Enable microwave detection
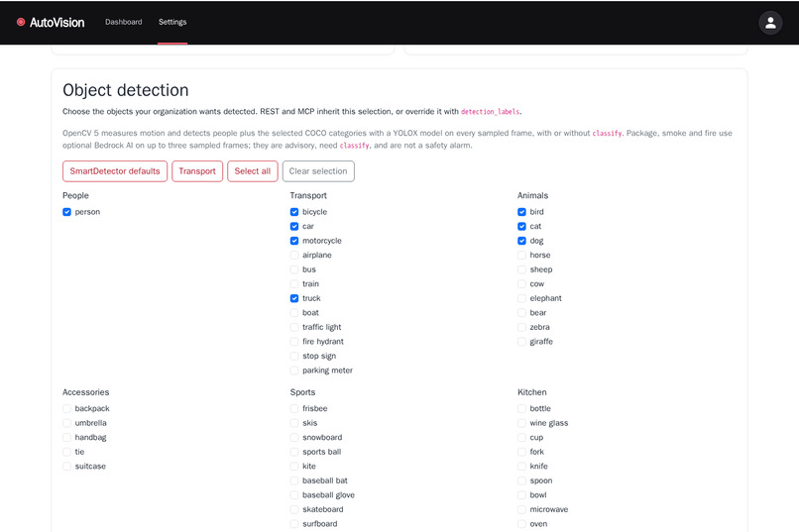This screenshot has width=799, height=532. (521, 509)
